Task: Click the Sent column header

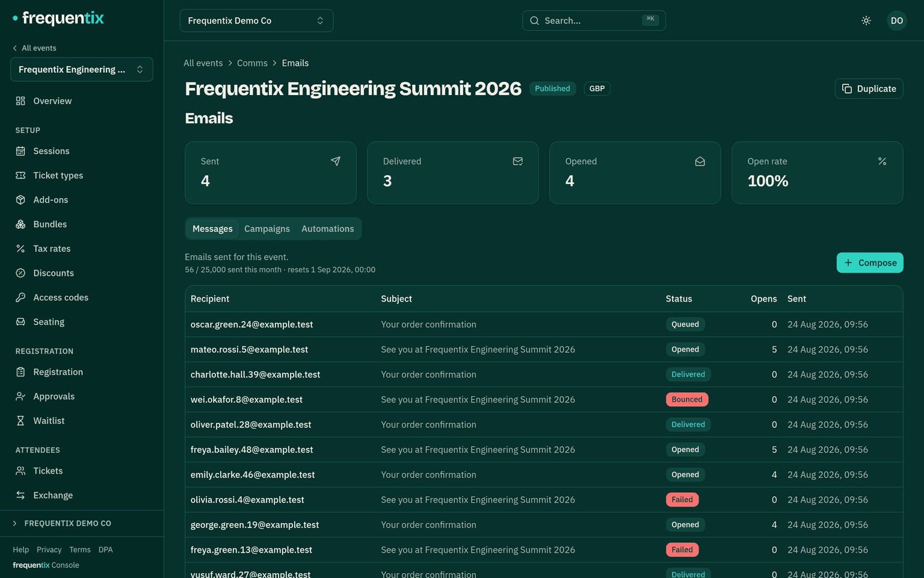Action: click(796, 299)
